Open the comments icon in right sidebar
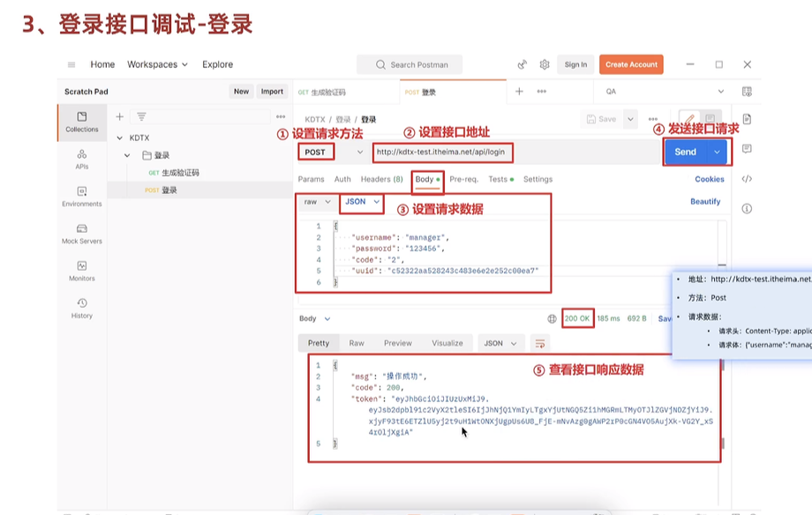The height and width of the screenshot is (515, 812). tap(747, 149)
